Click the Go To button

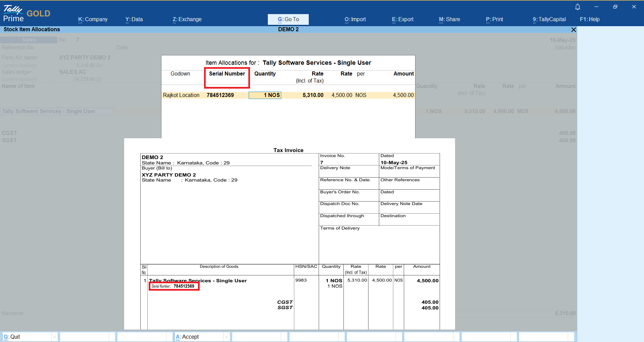pyautogui.click(x=288, y=19)
